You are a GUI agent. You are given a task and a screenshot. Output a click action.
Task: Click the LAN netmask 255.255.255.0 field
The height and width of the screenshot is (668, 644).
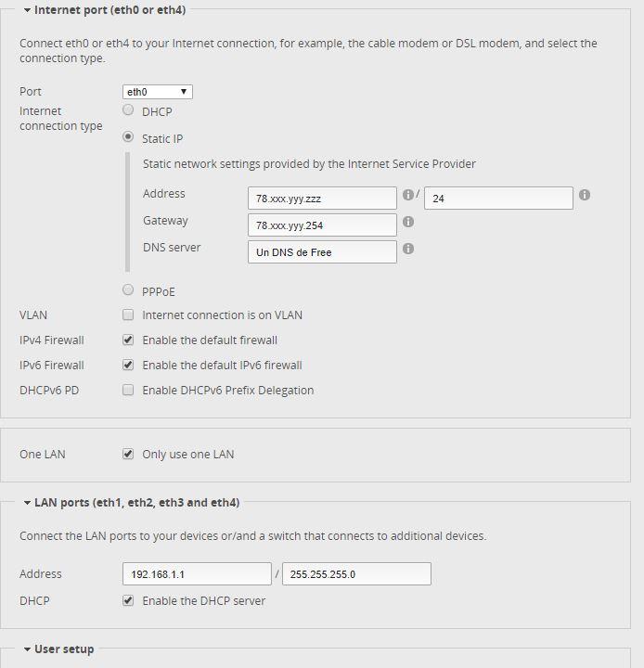[x=356, y=574]
